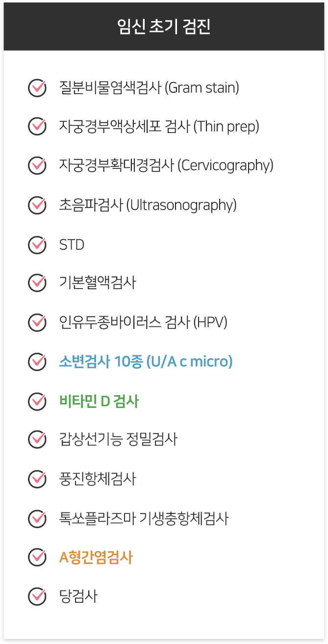The width and height of the screenshot is (328, 644).
Task: Click the check icon beside 풍진항체검사
Action: [37, 478]
